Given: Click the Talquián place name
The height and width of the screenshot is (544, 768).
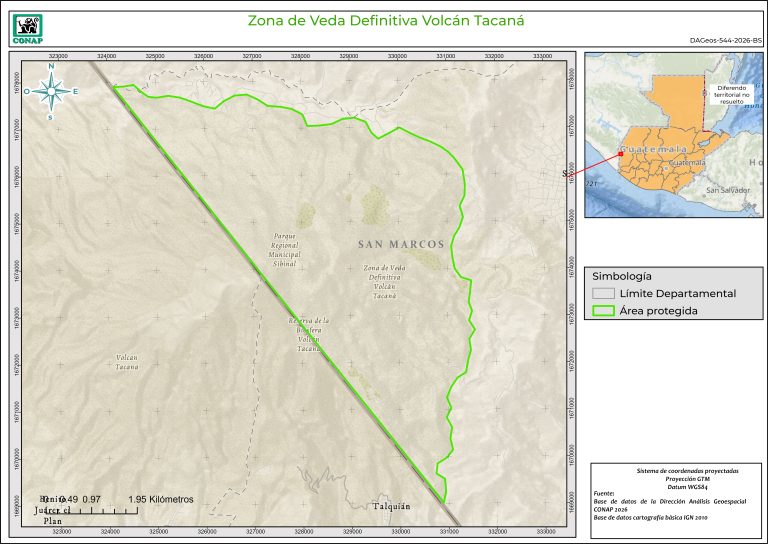Looking at the screenshot, I should pos(392,506).
